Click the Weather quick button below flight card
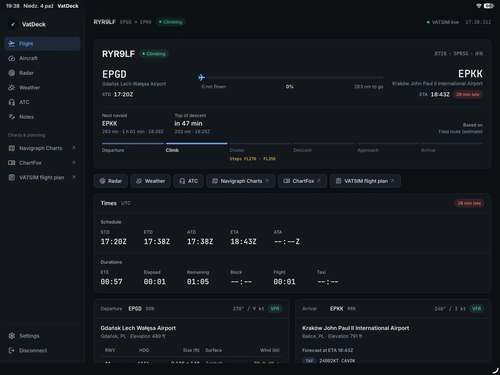The height and width of the screenshot is (375, 500). tap(150, 181)
